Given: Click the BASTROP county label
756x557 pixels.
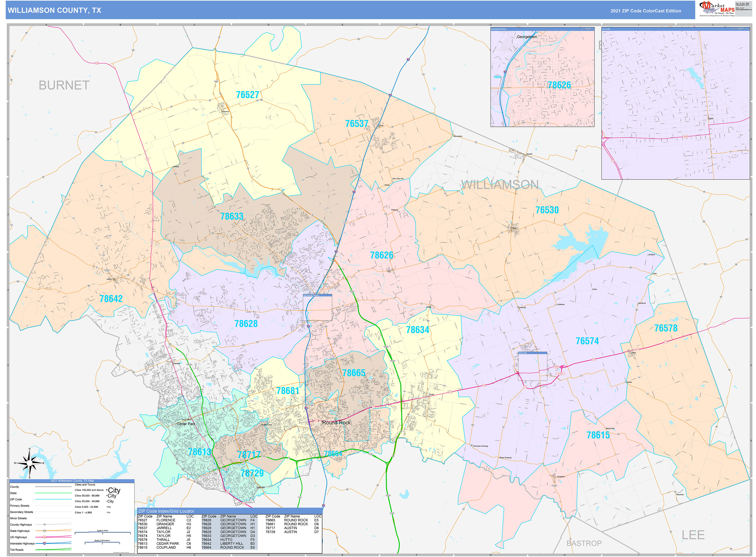Looking at the screenshot, I should pos(584,543).
